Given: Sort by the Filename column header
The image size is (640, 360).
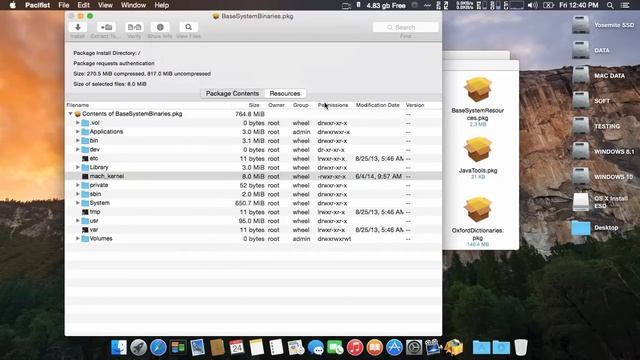Looking at the screenshot, I should pos(78,105).
